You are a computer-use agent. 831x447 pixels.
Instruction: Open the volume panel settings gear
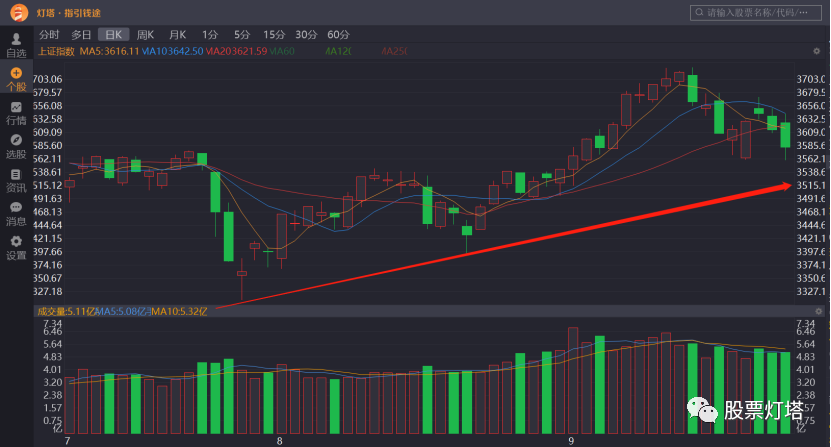pos(817,312)
